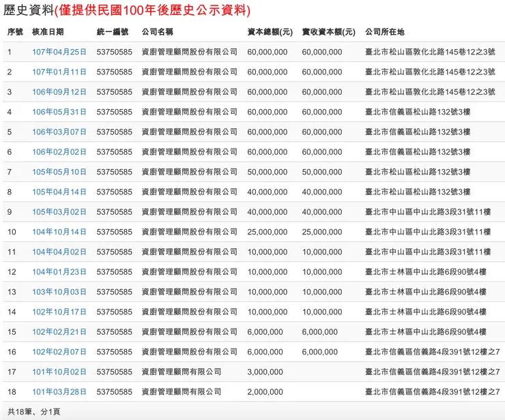Click 資廚管理顧問有限公司 in the 101年10月02日 row
This screenshot has height=420, width=505.
(182, 372)
